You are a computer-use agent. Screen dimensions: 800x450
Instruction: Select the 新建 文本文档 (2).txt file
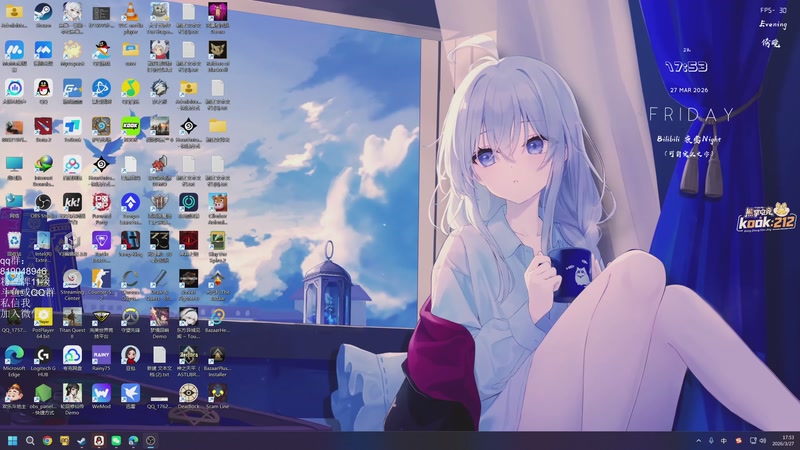(x=160, y=361)
